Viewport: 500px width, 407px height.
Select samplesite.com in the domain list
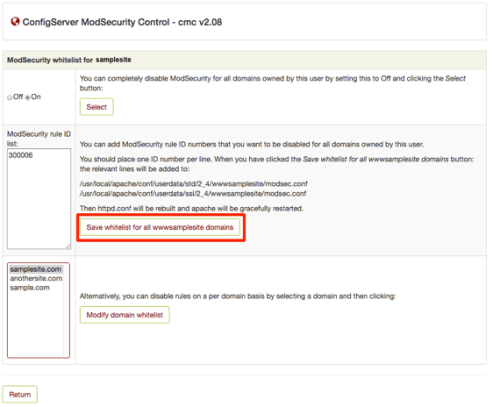(x=36, y=269)
